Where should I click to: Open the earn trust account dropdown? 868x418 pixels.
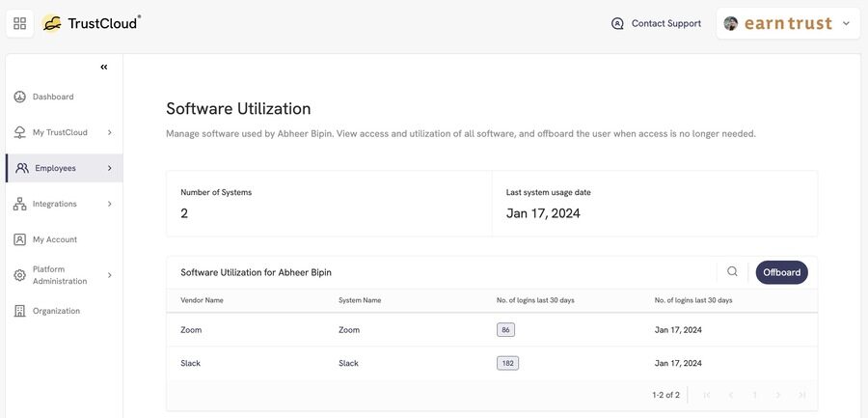coord(788,23)
